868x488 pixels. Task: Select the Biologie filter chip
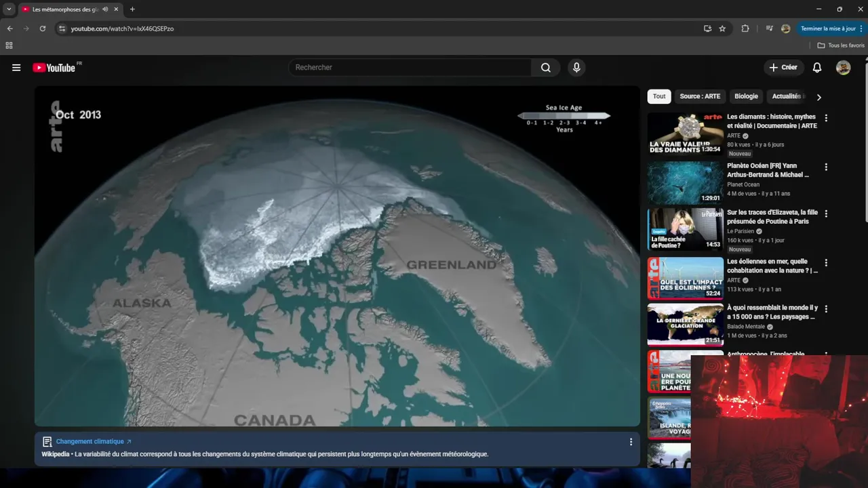[746, 96]
